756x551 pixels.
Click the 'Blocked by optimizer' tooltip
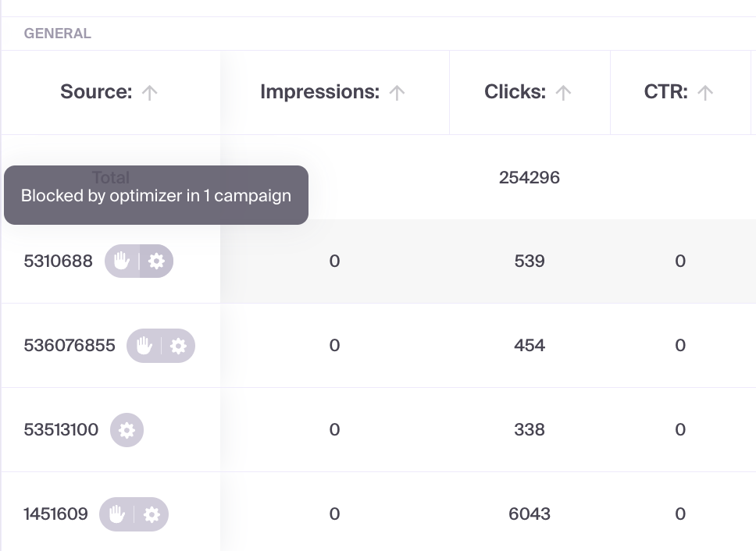pos(156,195)
